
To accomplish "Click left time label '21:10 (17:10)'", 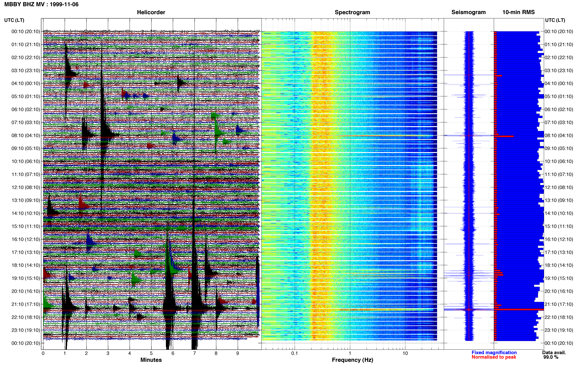I will tap(26, 304).
